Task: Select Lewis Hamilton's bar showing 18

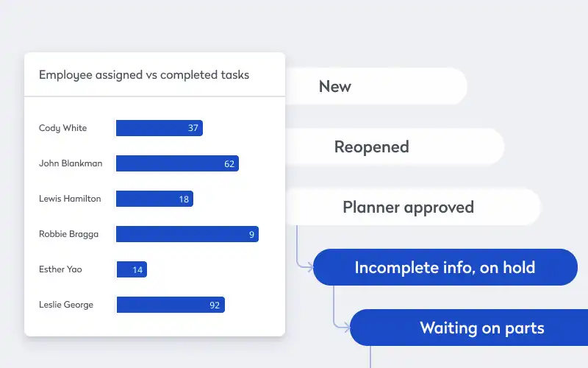Action: tap(154, 199)
